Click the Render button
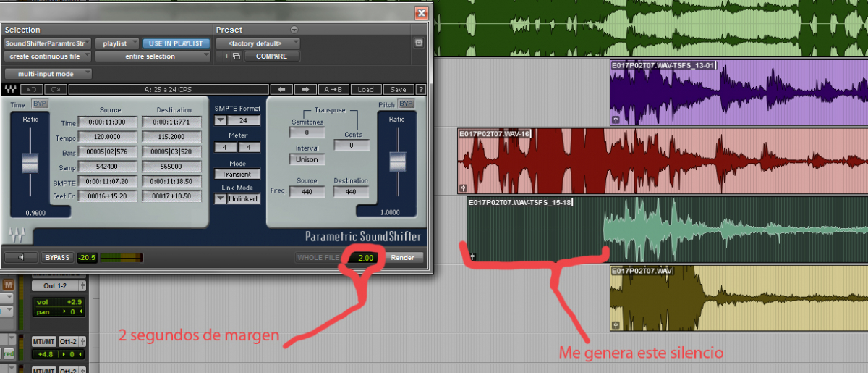The image size is (868, 373). tap(404, 257)
